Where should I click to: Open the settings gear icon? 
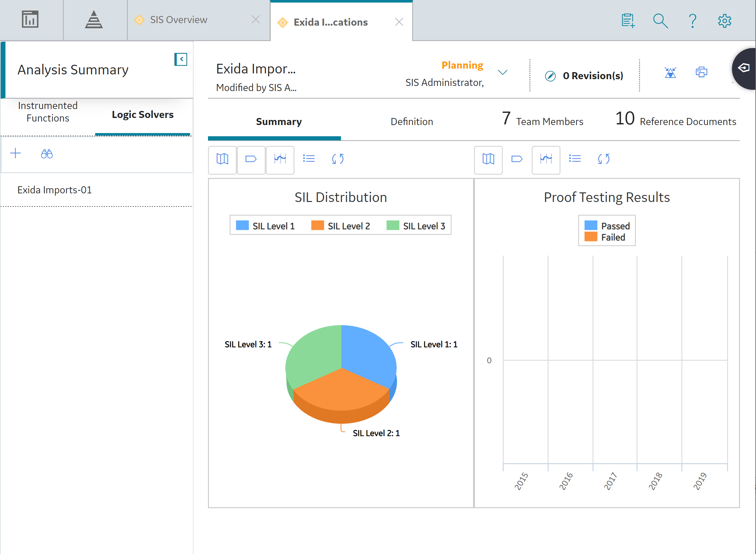tap(725, 21)
